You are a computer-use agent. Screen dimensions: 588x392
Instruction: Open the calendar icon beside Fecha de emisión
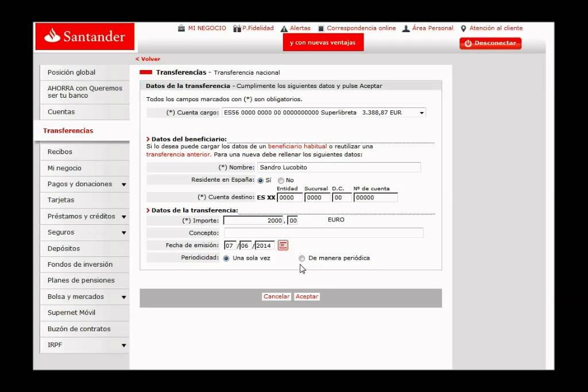(282, 245)
